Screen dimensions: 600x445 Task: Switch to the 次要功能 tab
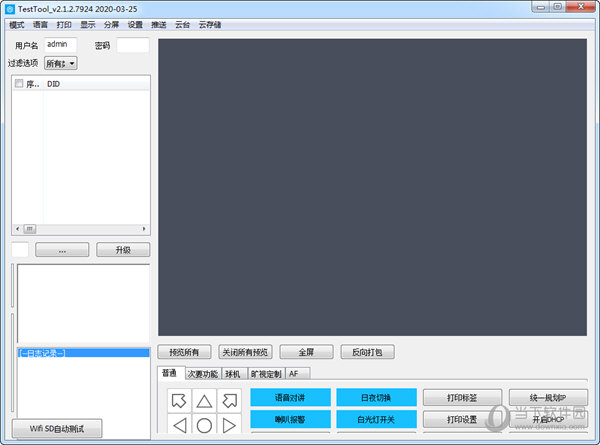pos(203,374)
